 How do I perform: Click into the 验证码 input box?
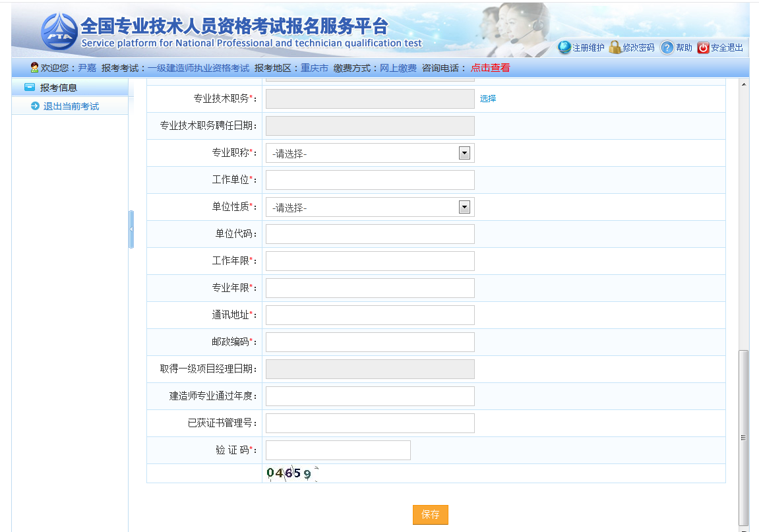click(x=338, y=450)
